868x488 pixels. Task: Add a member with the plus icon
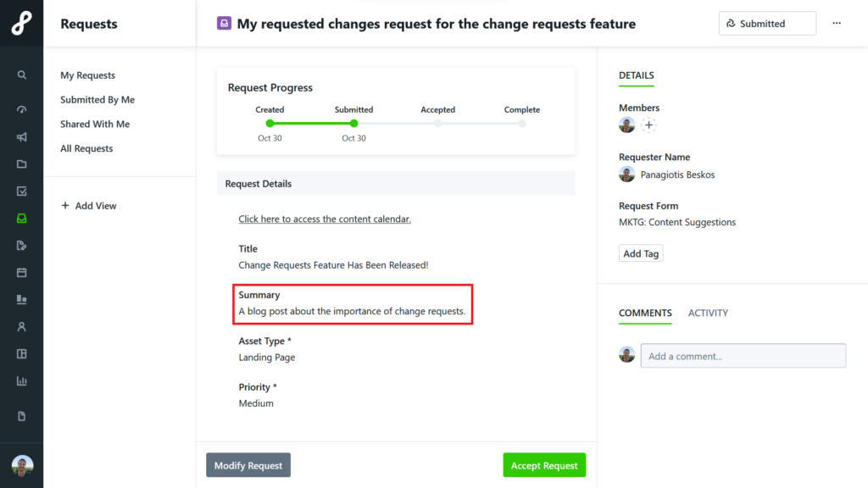(648, 125)
